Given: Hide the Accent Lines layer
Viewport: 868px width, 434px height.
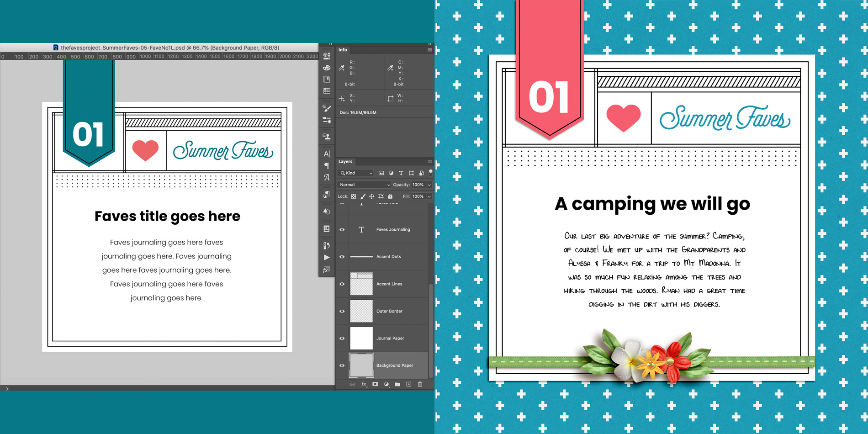Looking at the screenshot, I should (342, 284).
